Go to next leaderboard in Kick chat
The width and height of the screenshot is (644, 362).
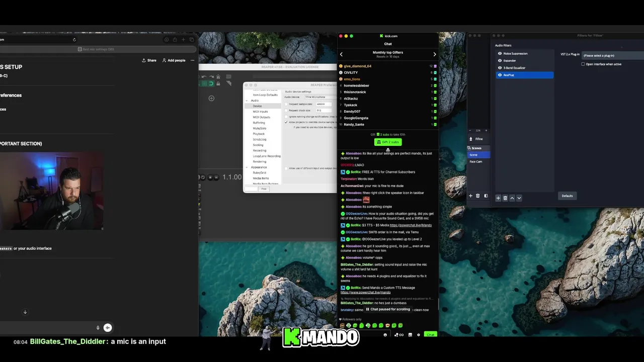pyautogui.click(x=435, y=54)
